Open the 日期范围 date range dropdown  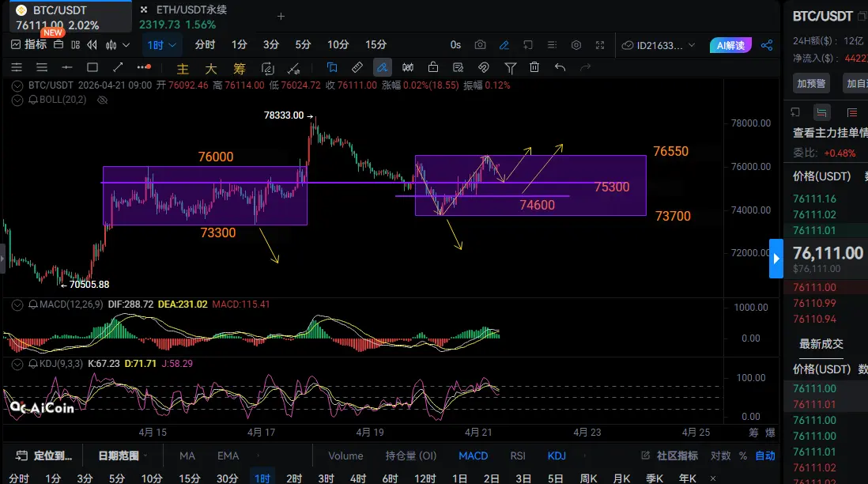click(123, 456)
